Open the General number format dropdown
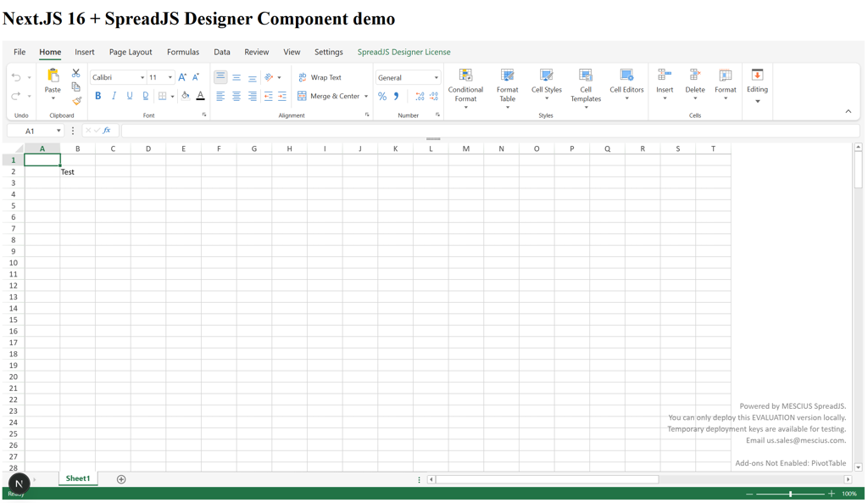This screenshot has width=868, height=503. point(437,77)
